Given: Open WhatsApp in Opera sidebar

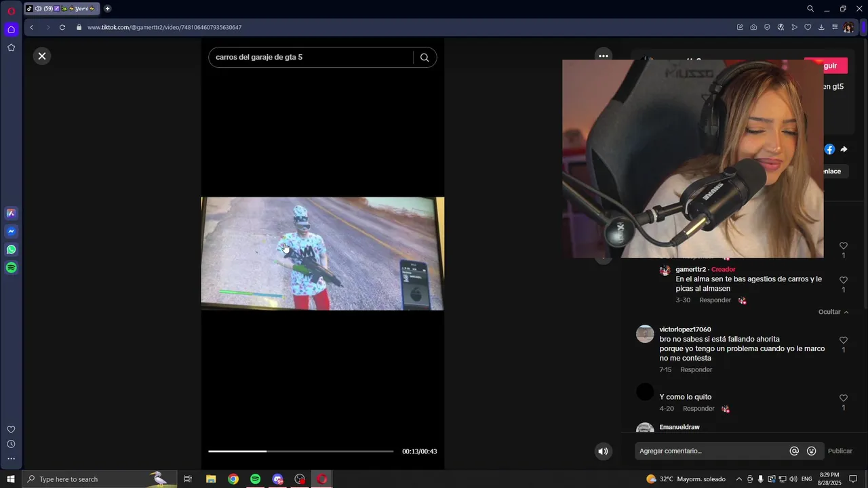Looking at the screenshot, I should click(x=11, y=249).
